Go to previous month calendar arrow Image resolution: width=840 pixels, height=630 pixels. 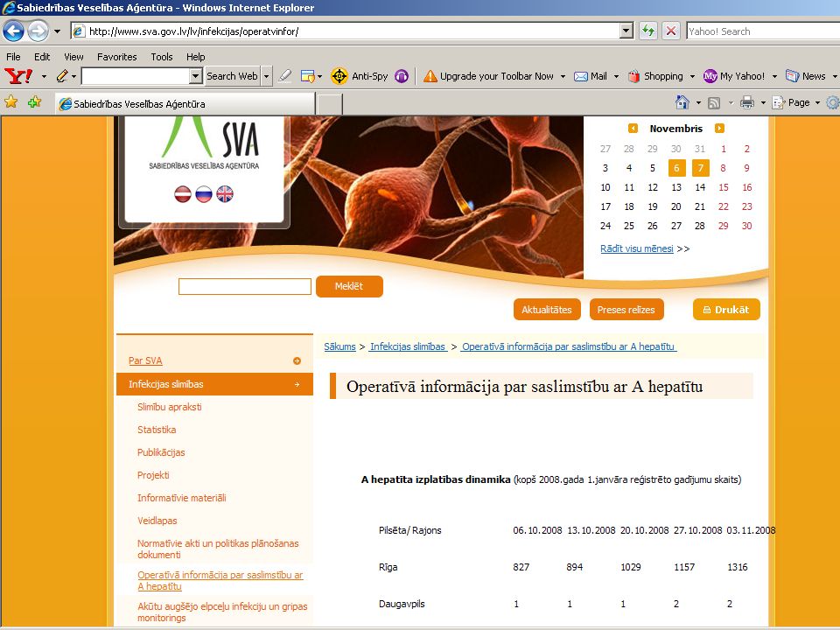click(x=633, y=128)
